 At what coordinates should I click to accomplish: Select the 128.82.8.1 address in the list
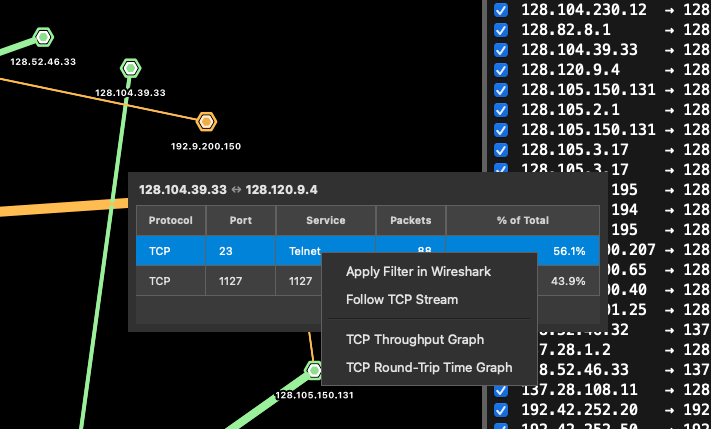coord(566,29)
